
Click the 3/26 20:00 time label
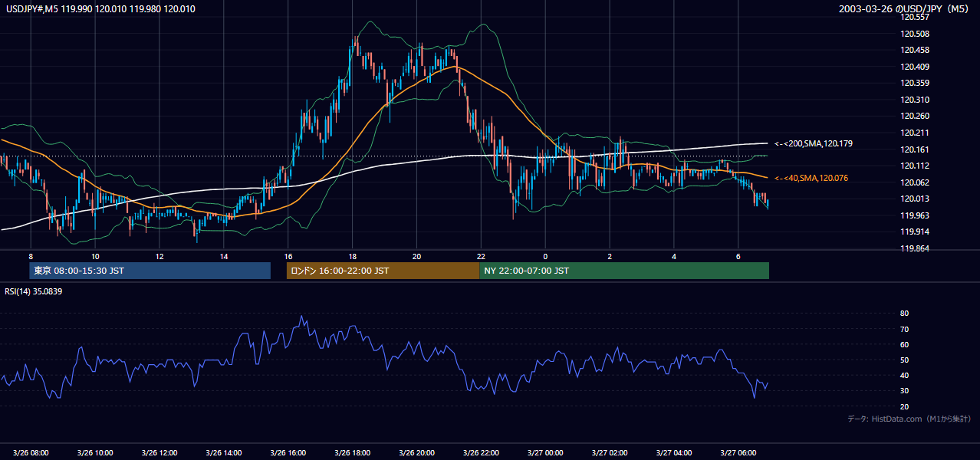[416, 453]
